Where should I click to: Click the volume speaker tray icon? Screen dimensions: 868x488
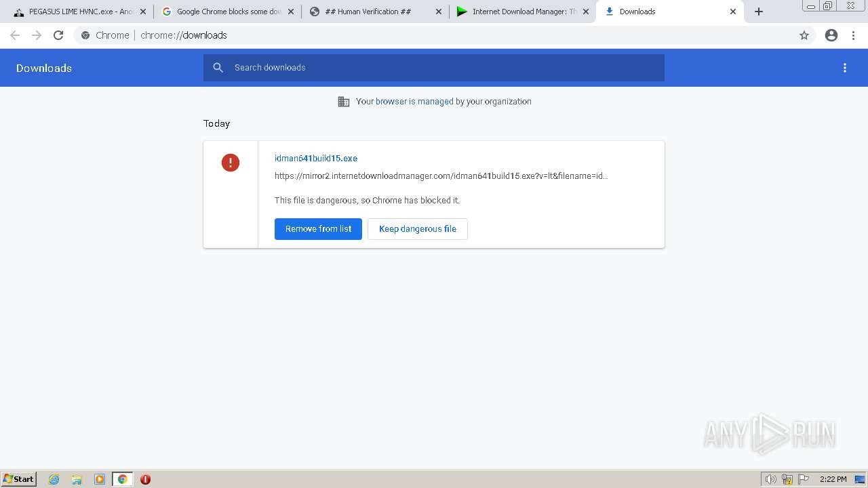point(771,479)
